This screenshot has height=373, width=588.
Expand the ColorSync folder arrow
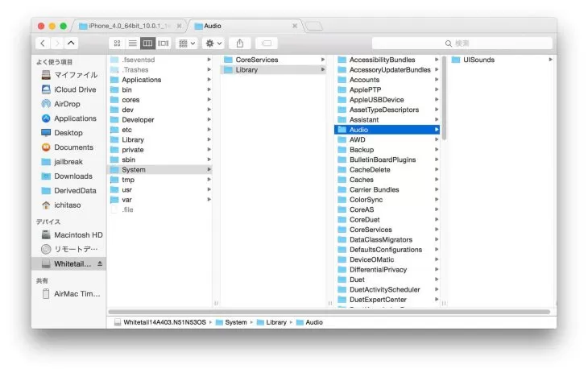437,200
